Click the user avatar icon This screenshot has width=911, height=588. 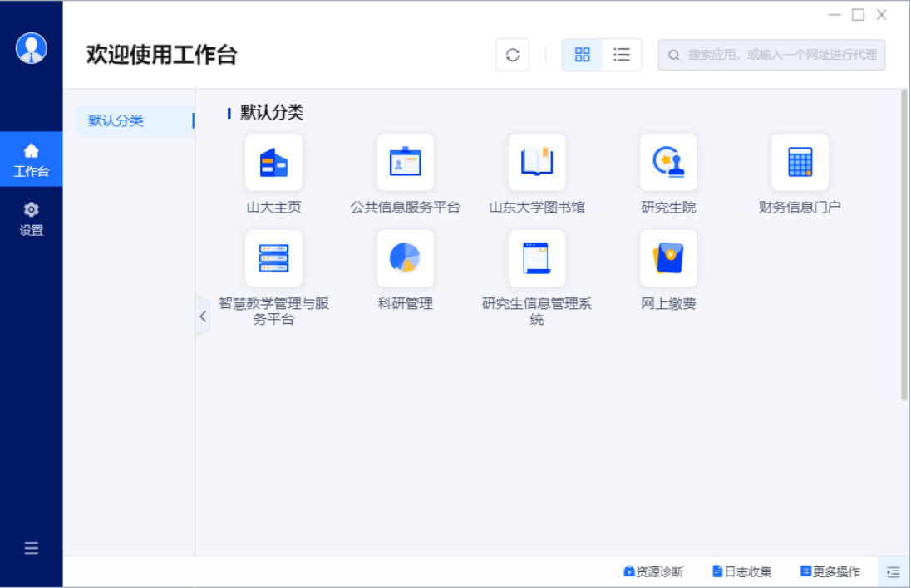[x=32, y=48]
